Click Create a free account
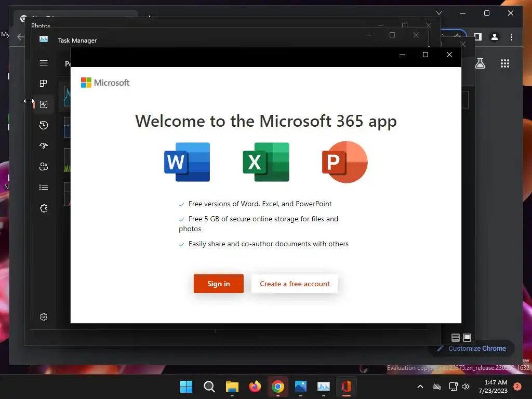532x399 pixels. point(295,284)
